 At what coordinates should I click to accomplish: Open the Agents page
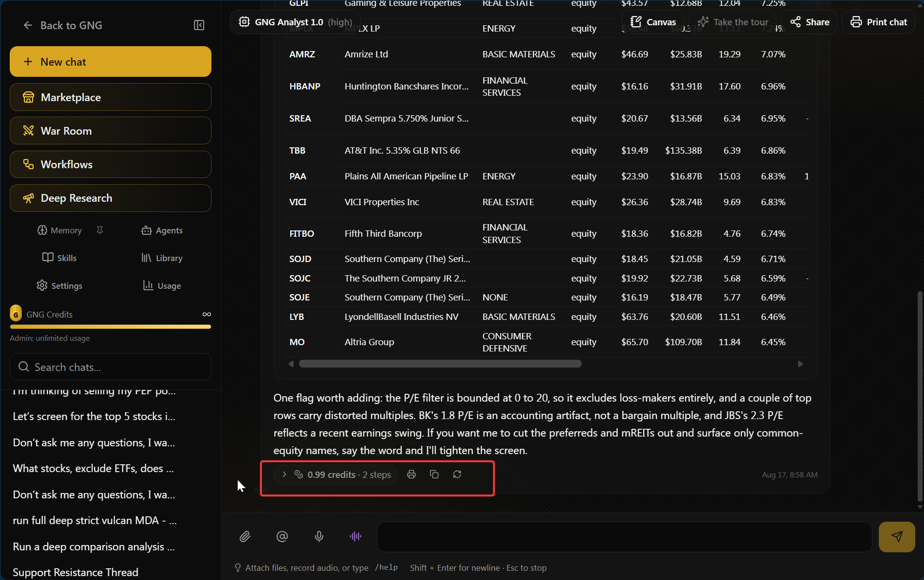[162, 230]
